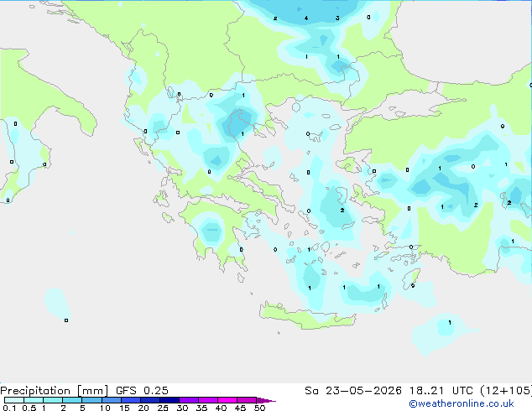Select the 0.5–1 mm legend swatch

[x=34, y=400]
